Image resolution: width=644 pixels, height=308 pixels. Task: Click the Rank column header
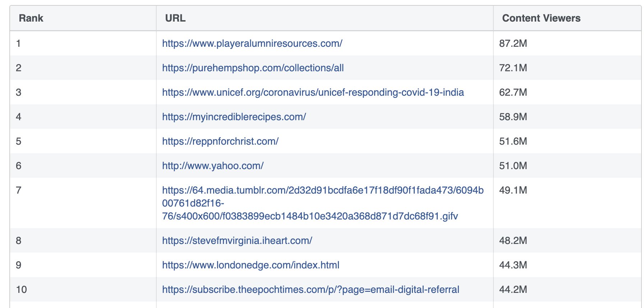pyautogui.click(x=31, y=18)
